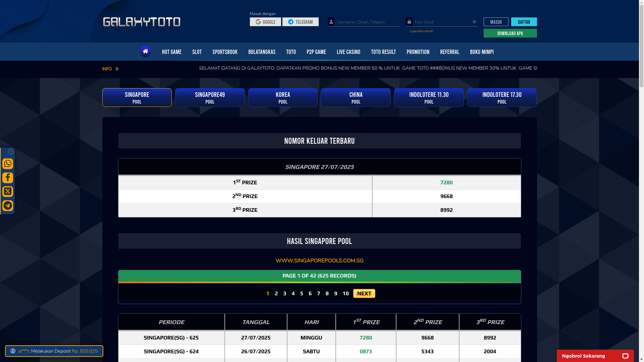Open PROMOTION menu item

pyautogui.click(x=418, y=52)
